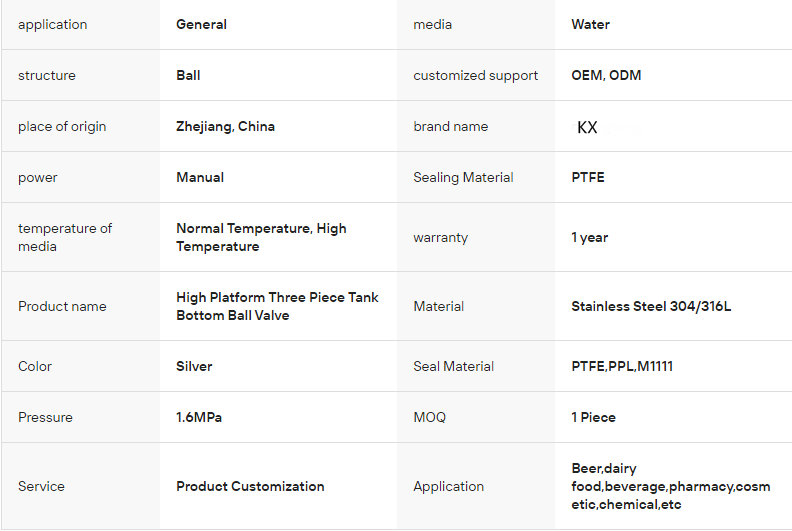Click the 'temperature of media' label
This screenshot has width=792, height=531.
click(x=65, y=237)
